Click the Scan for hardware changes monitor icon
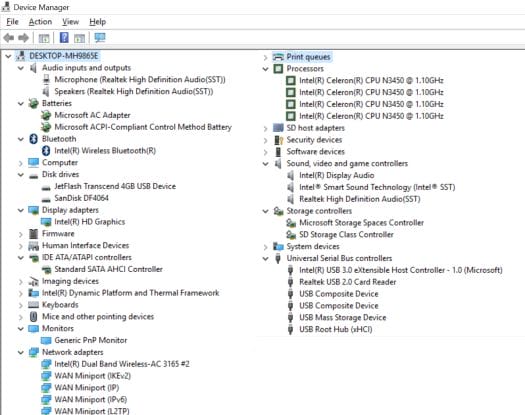This screenshot has height=415, width=525. pyautogui.click(x=100, y=38)
